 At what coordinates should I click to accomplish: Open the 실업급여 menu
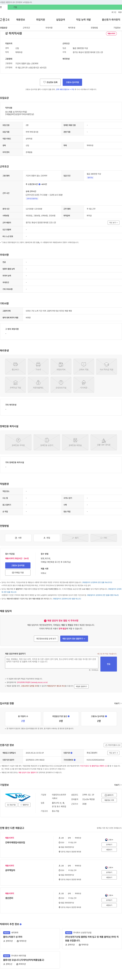click(x=61, y=20)
